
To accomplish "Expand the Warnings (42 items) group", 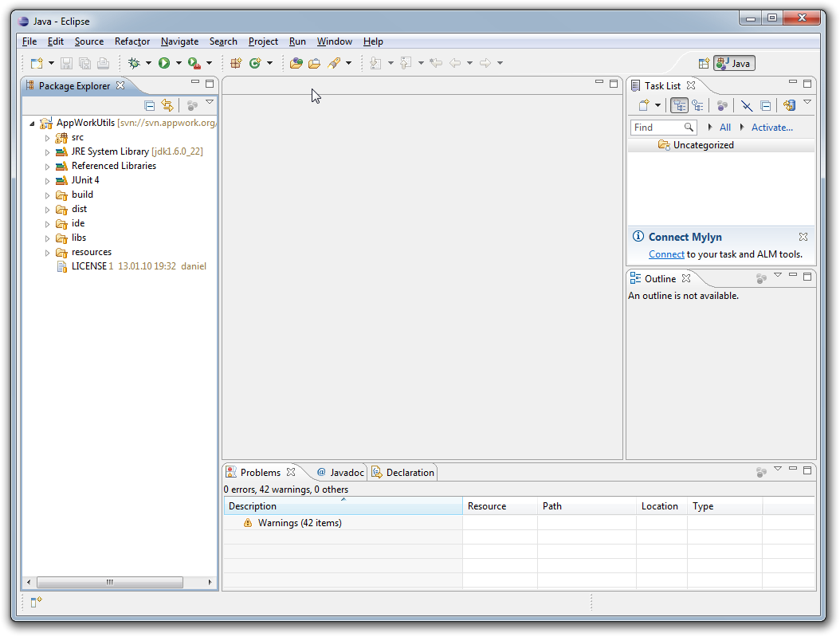I will 234,523.
